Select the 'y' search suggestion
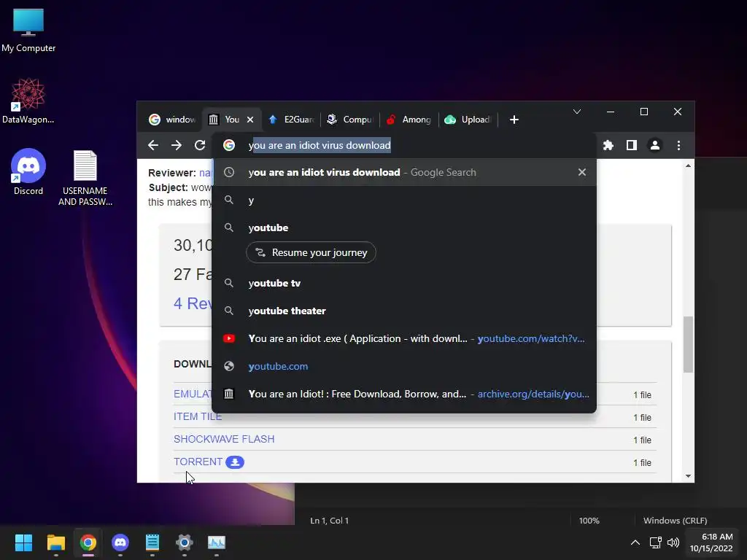The width and height of the screenshot is (747, 560). [404, 200]
